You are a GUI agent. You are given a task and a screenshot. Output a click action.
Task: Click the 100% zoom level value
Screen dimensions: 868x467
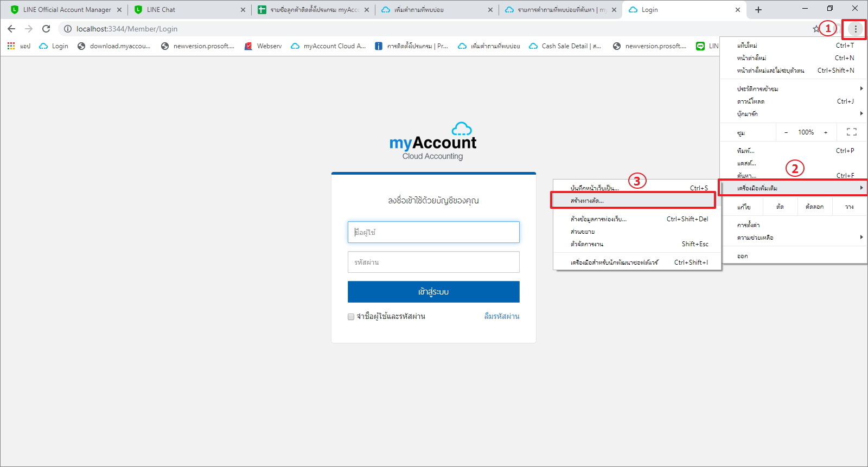click(x=806, y=132)
